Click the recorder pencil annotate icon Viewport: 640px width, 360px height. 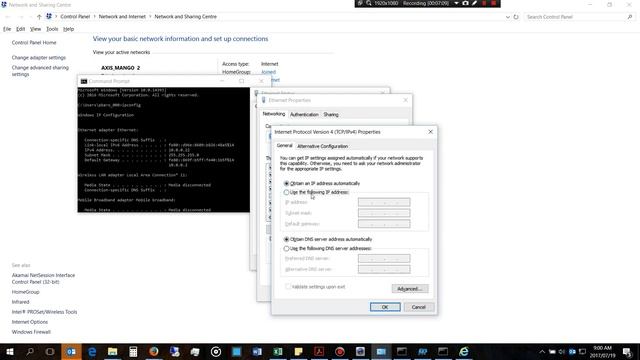(475, 3)
